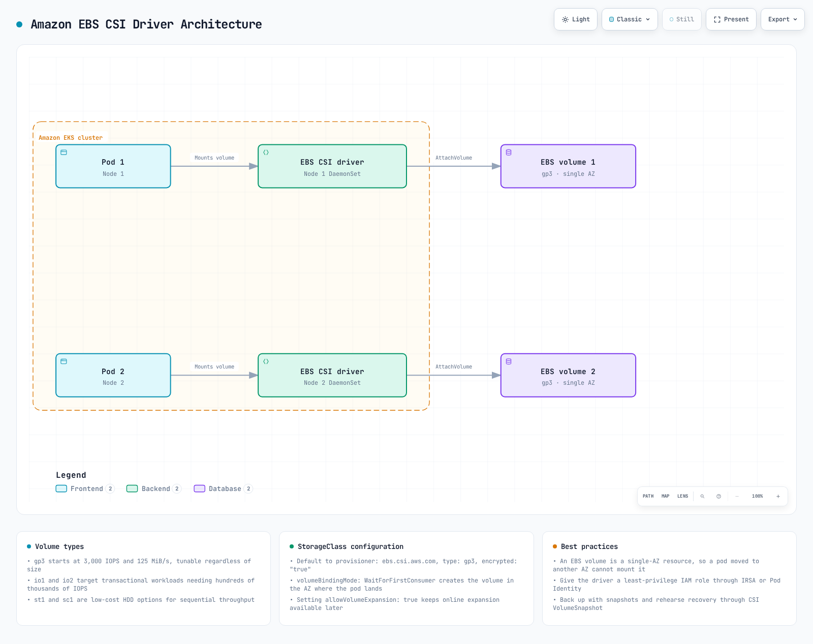Image resolution: width=813 pixels, height=644 pixels.
Task: Click the Legend heading
Action: (71, 475)
